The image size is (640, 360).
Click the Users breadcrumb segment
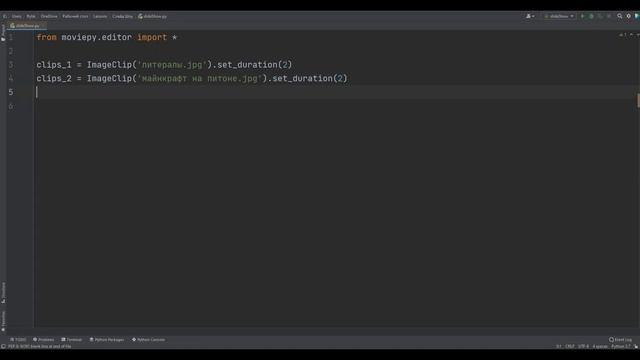pos(16,16)
